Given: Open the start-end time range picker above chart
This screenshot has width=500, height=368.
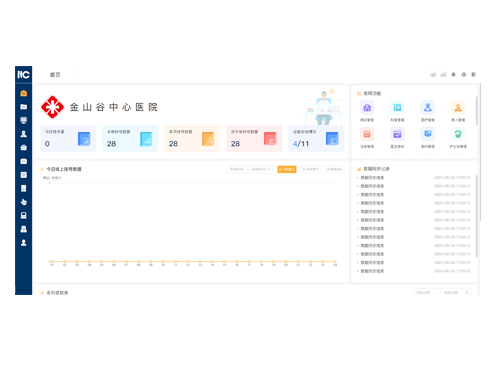Looking at the screenshot, I should [250, 169].
